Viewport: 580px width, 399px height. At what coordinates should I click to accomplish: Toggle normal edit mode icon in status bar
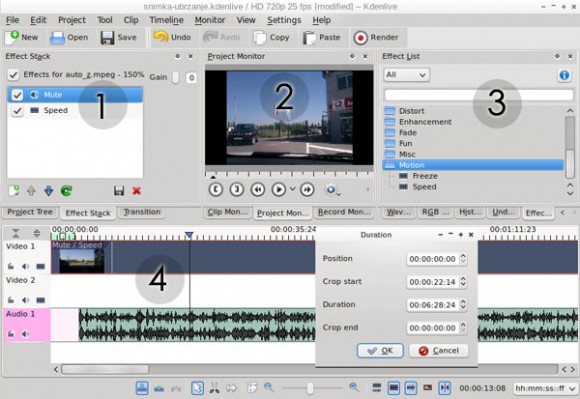coord(142,388)
